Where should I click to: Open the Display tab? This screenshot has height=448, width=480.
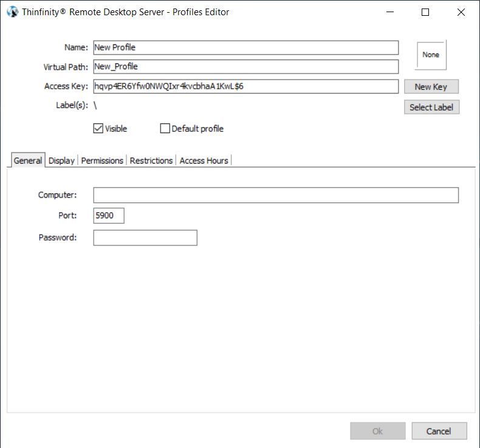coord(61,160)
